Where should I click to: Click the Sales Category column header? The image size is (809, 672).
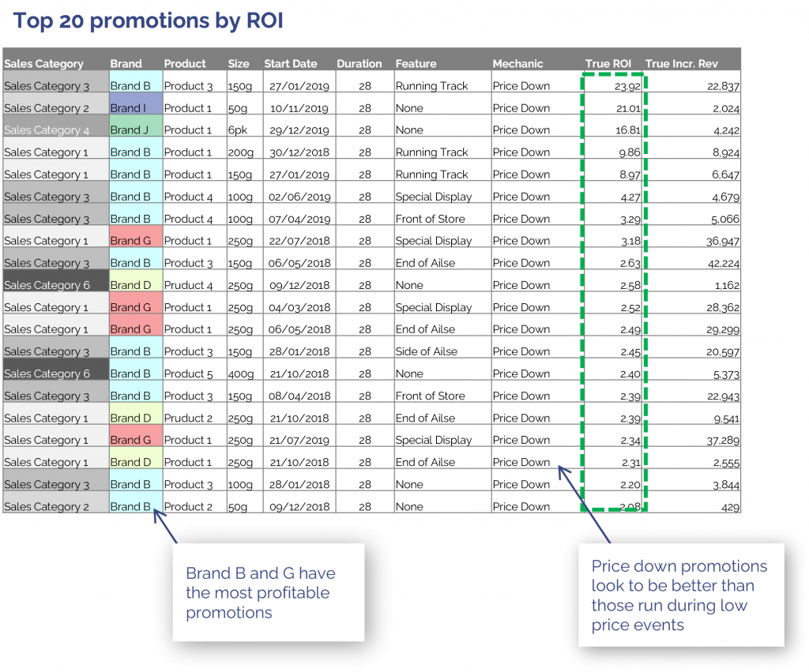coord(44,64)
